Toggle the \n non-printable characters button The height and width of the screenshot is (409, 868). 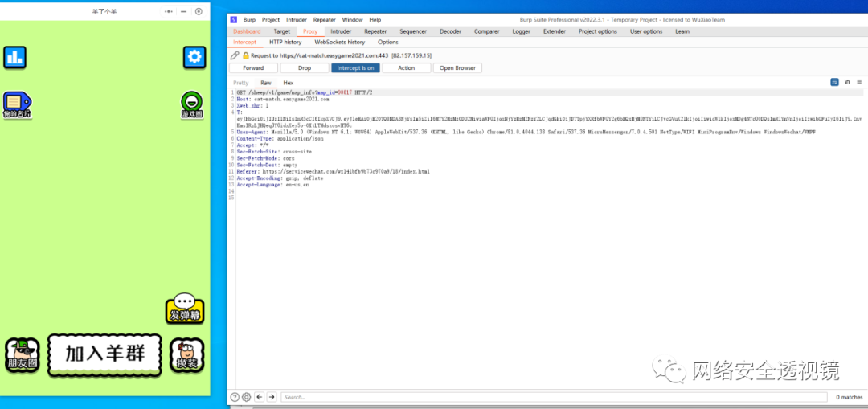pyautogui.click(x=847, y=82)
